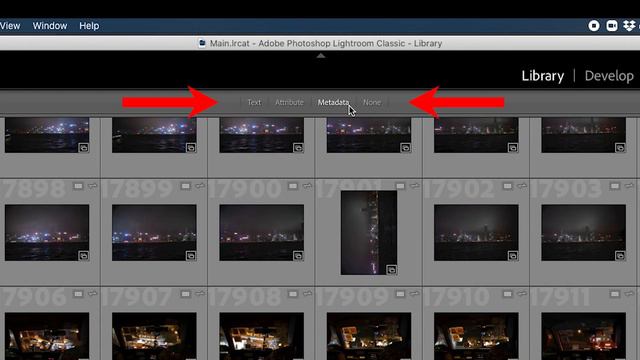Click the badge on thumbnail 17902's corner

pos(513,256)
